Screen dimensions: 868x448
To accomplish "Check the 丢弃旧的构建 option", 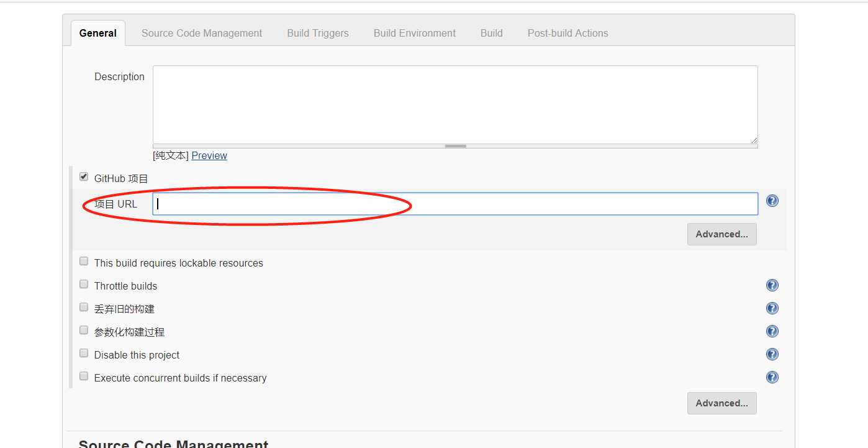I will pos(84,308).
